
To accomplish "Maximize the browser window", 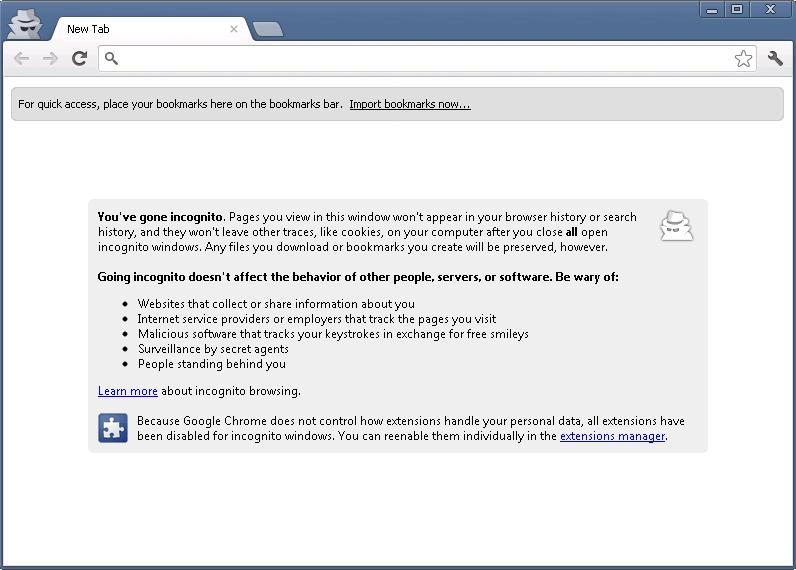I will (737, 10).
